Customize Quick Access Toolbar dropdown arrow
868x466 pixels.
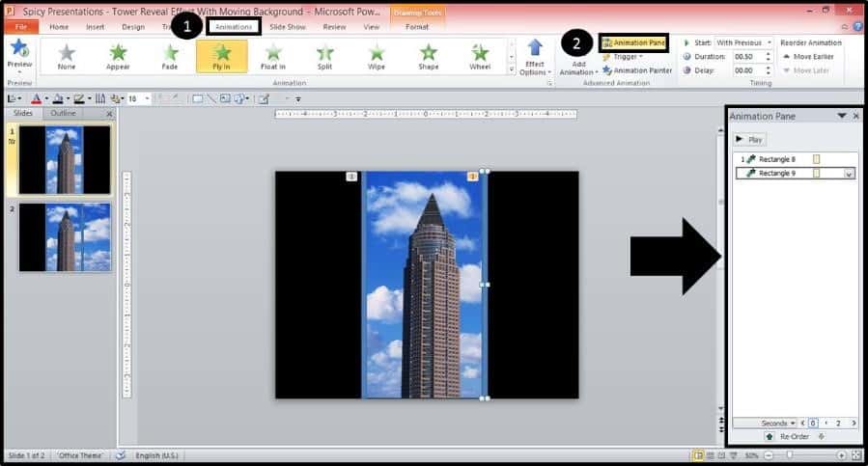(297, 99)
